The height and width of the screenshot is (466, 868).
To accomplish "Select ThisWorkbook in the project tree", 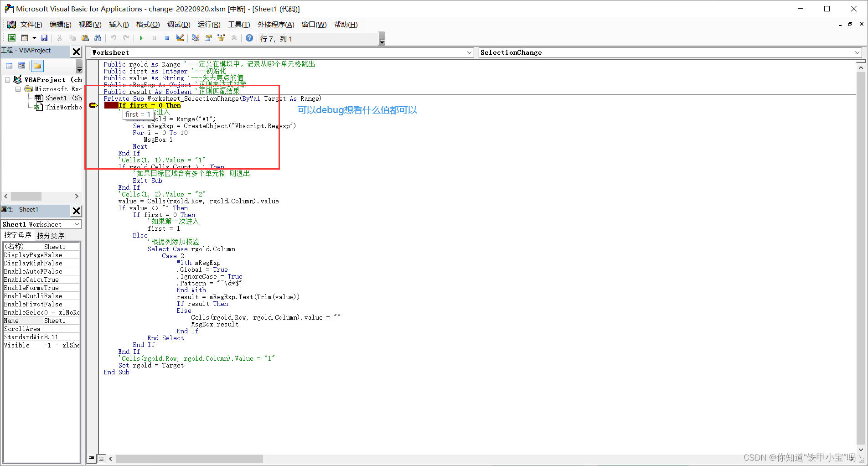I will point(58,107).
